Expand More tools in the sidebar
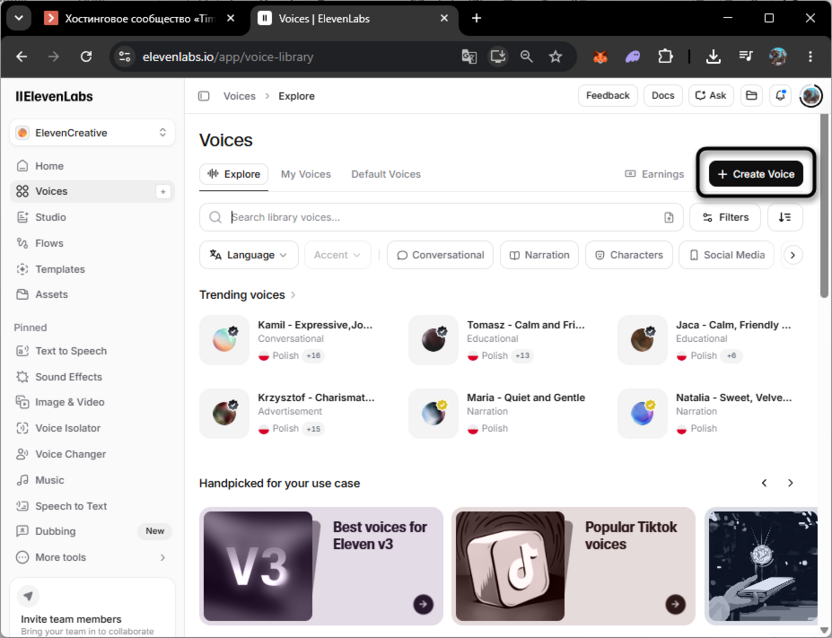This screenshot has width=832, height=638. [92, 557]
